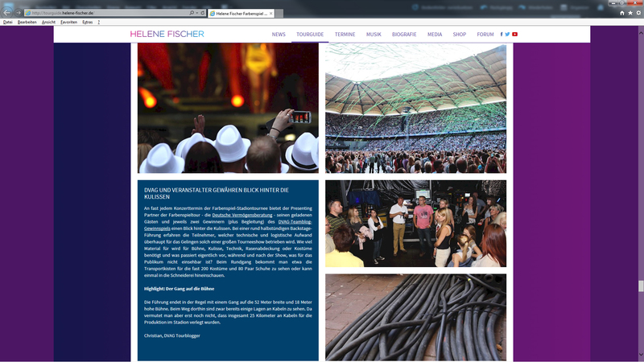This screenshot has width=644, height=362.
Task: Open the YouTube icon link
Action: (514, 35)
